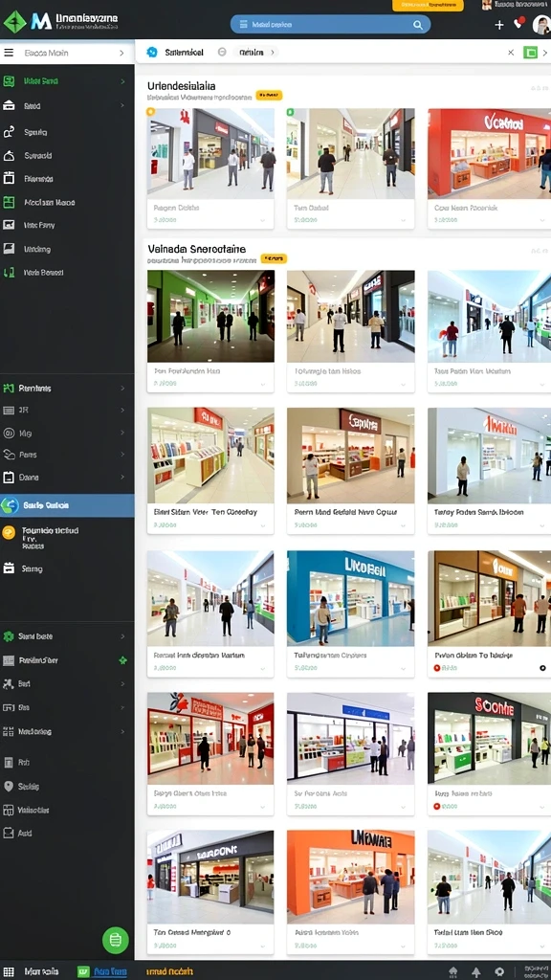Click the green square icon in breadcrumb bar
The height and width of the screenshot is (980, 551).
[x=530, y=53]
